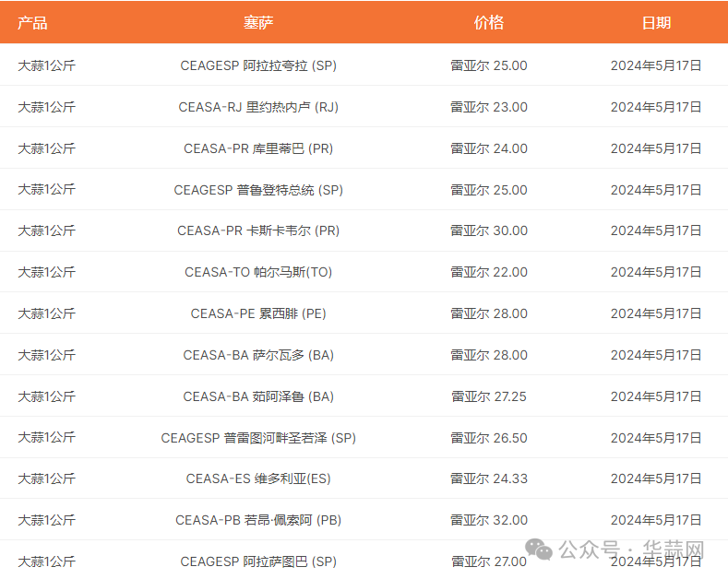This screenshot has width=728, height=579.
Task: Click 大蒜1公斤 in 若昂·佩索阿 row
Action: pyautogui.click(x=46, y=520)
